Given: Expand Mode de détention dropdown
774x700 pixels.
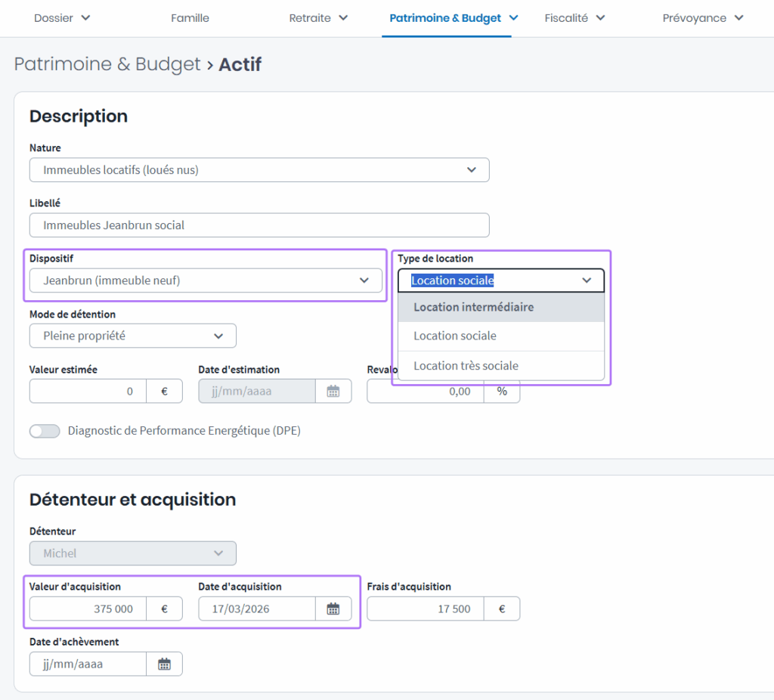Looking at the screenshot, I should tap(133, 336).
